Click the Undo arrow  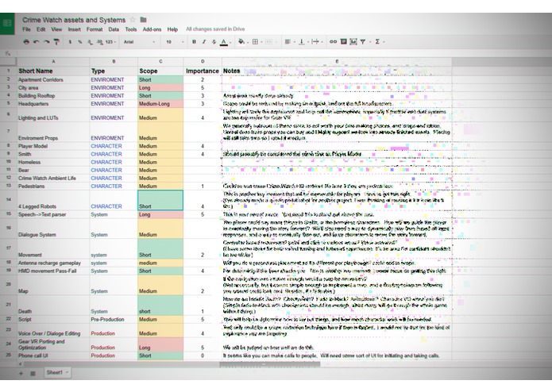click(x=37, y=42)
